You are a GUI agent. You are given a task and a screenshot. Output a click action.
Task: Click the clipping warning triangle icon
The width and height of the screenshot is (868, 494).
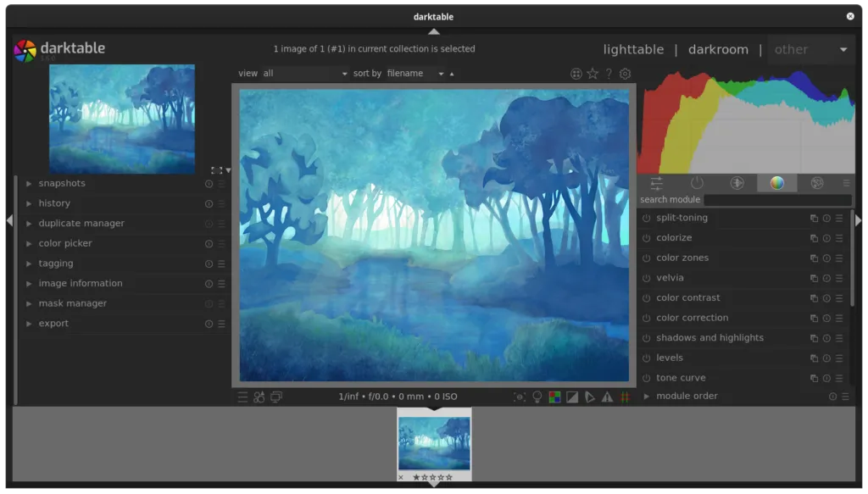[x=607, y=397]
